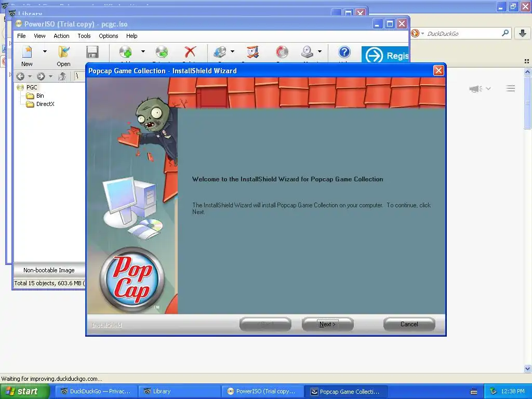Click the New toolbar icon in PowerISO

click(27, 52)
